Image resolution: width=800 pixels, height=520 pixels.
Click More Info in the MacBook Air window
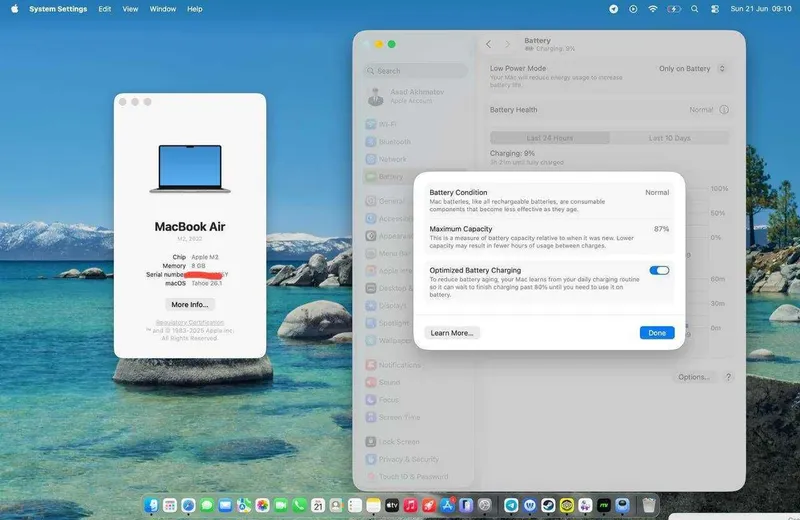(190, 304)
